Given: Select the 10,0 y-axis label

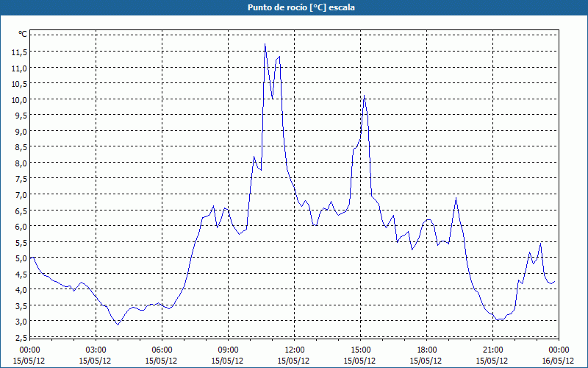Looking at the screenshot, I should pyautogui.click(x=19, y=100).
